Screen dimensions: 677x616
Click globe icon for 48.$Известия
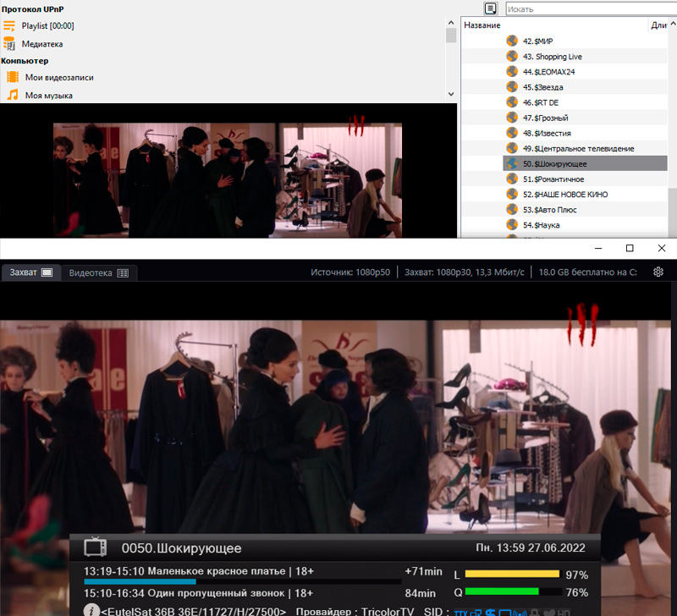pyautogui.click(x=512, y=133)
